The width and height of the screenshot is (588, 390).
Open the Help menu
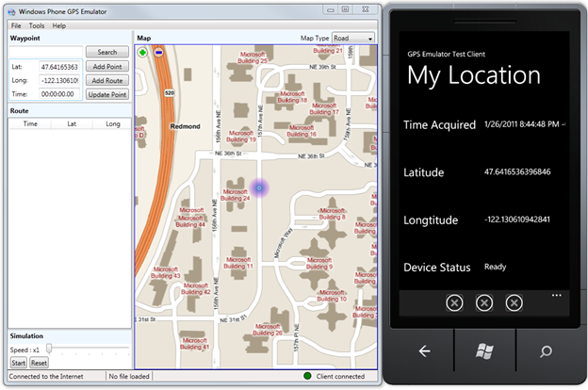coord(58,25)
